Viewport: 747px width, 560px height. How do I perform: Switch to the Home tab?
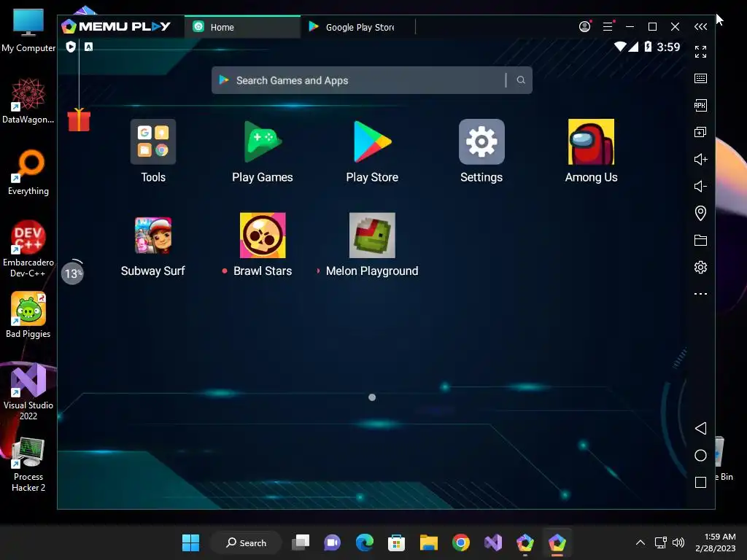click(242, 27)
